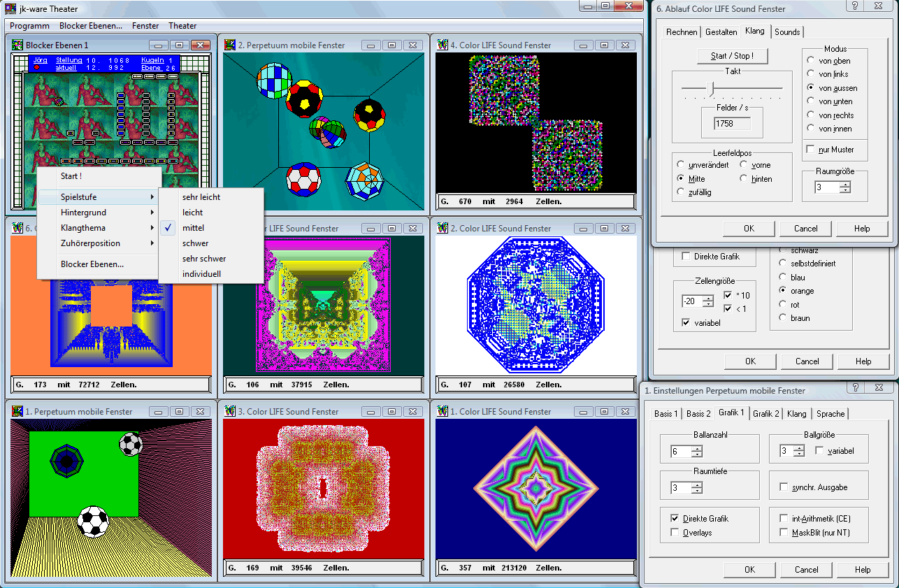Click the 4. Color LIFE Sound Fenster window icon
Screen dimensions: 899x588
[x=442, y=45]
